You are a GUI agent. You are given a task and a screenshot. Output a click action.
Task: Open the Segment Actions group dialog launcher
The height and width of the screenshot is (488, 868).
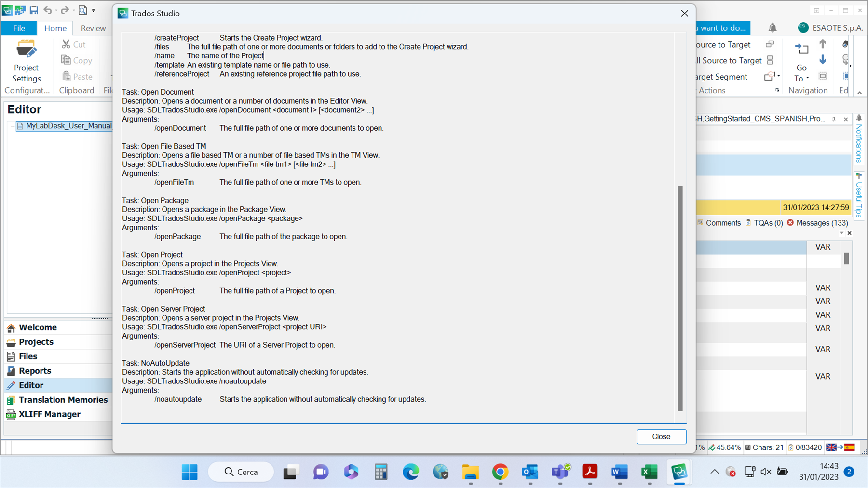777,90
